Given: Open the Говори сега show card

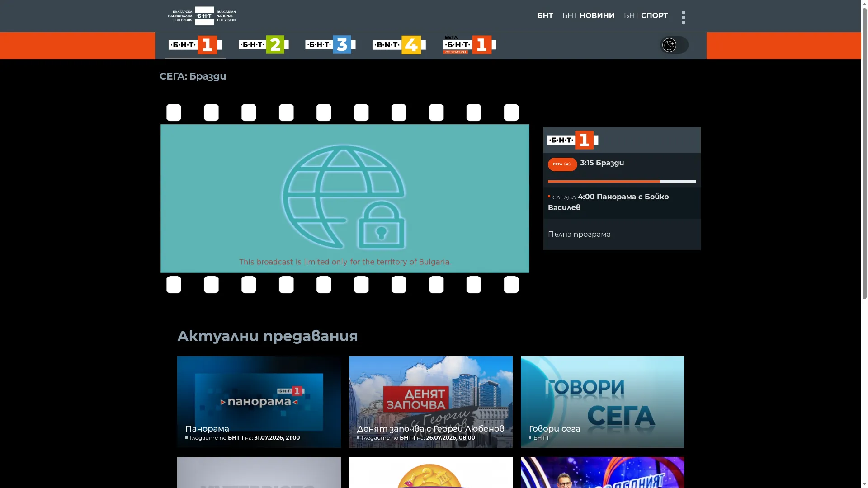Looking at the screenshot, I should [603, 402].
